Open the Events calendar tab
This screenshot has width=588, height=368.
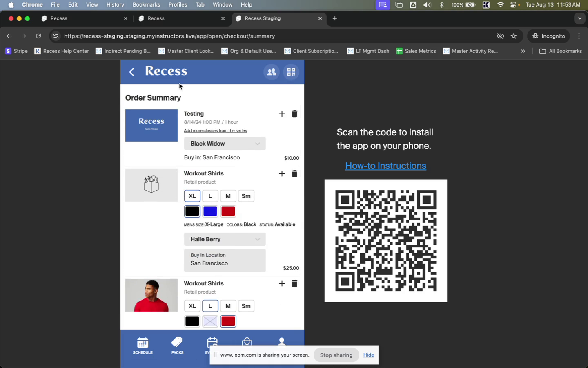click(212, 345)
